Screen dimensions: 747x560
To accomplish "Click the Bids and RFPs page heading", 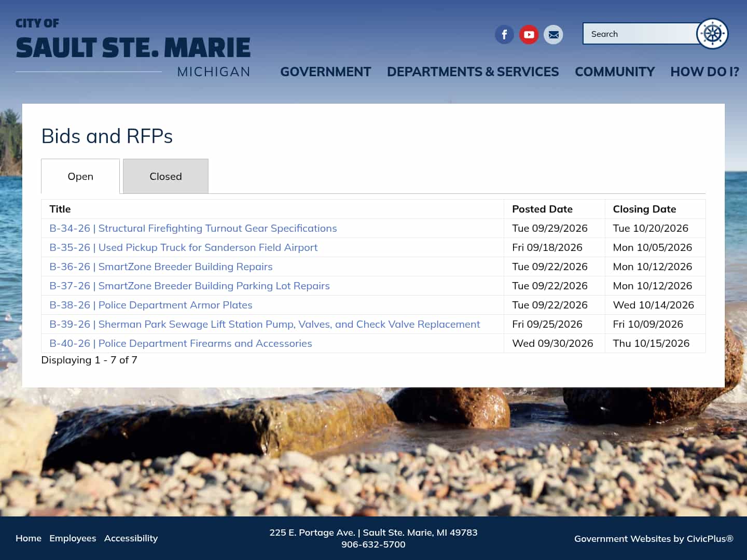I will pos(107,136).
